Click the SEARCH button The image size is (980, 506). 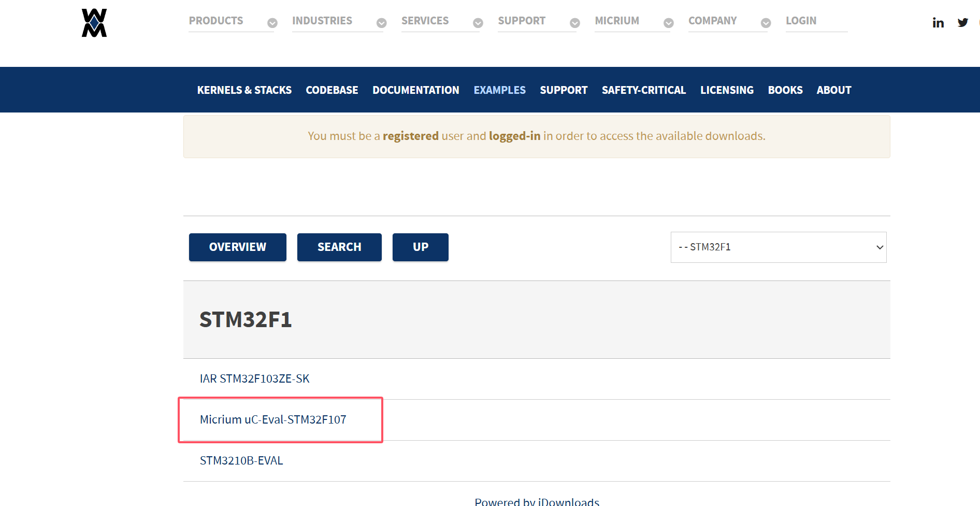(339, 247)
